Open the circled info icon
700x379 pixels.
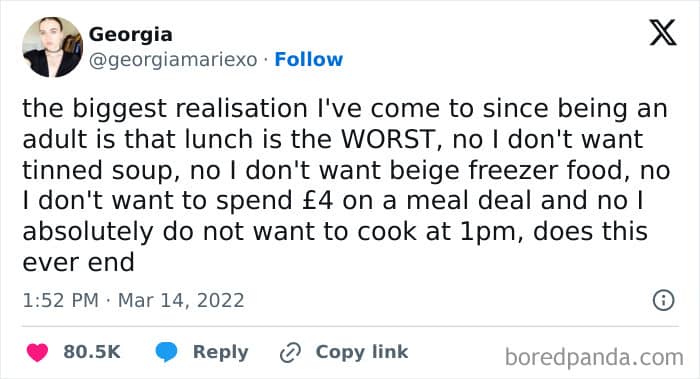[x=663, y=300]
